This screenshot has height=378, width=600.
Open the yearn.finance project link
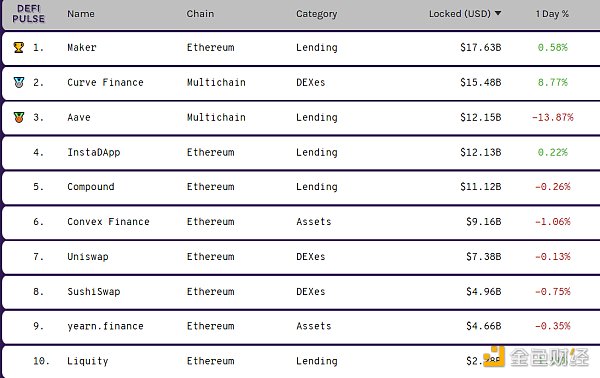(x=105, y=326)
